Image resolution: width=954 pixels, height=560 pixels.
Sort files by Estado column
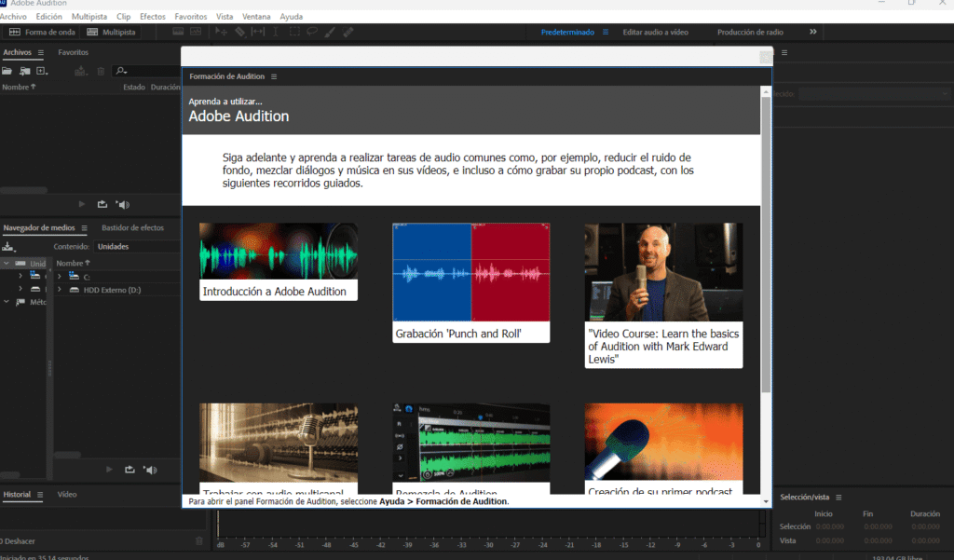pyautogui.click(x=134, y=87)
